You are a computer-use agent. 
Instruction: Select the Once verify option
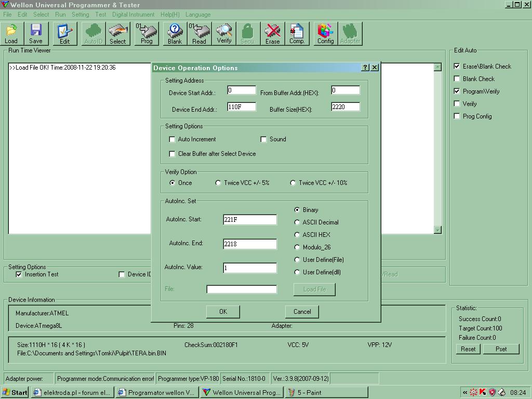(172, 183)
